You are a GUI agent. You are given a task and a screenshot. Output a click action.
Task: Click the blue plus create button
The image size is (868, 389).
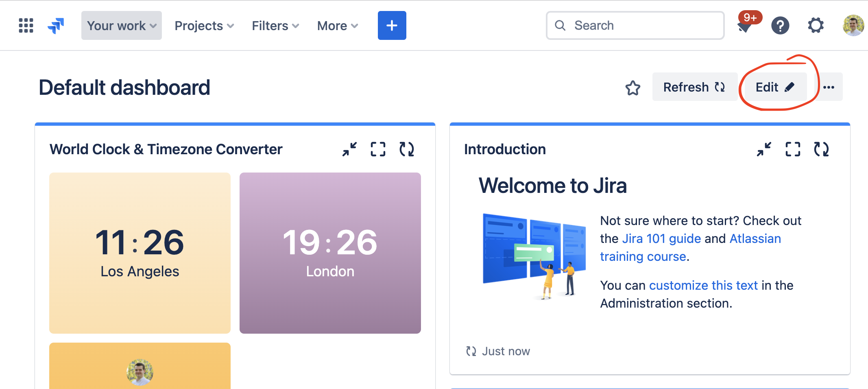pos(392,26)
